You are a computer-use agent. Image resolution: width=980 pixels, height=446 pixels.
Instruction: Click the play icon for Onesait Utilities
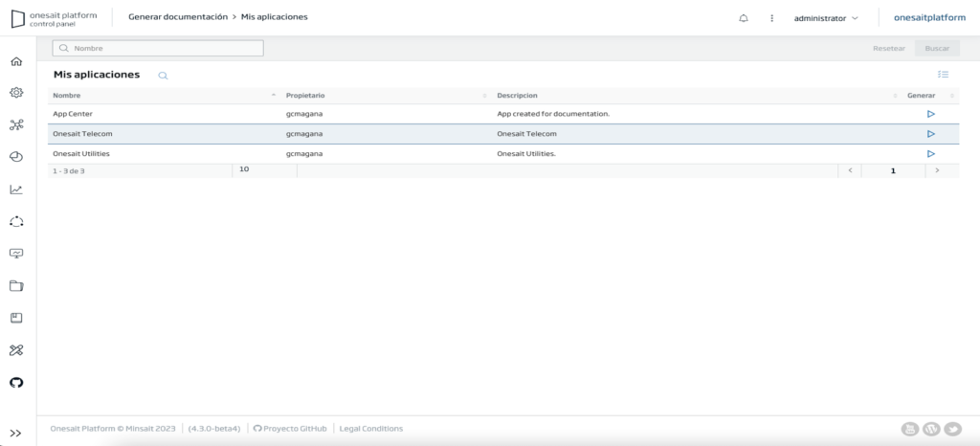[930, 154]
